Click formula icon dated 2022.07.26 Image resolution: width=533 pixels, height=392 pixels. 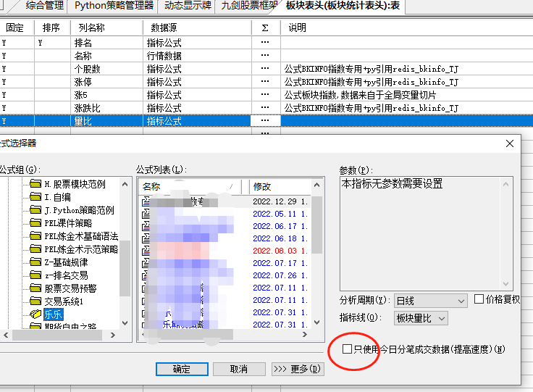coord(146,275)
